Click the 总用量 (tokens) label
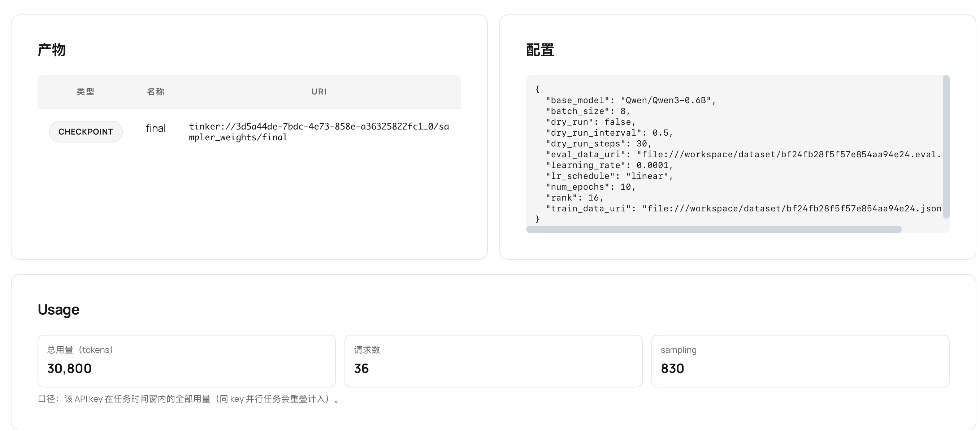The image size is (980, 430). (80, 350)
